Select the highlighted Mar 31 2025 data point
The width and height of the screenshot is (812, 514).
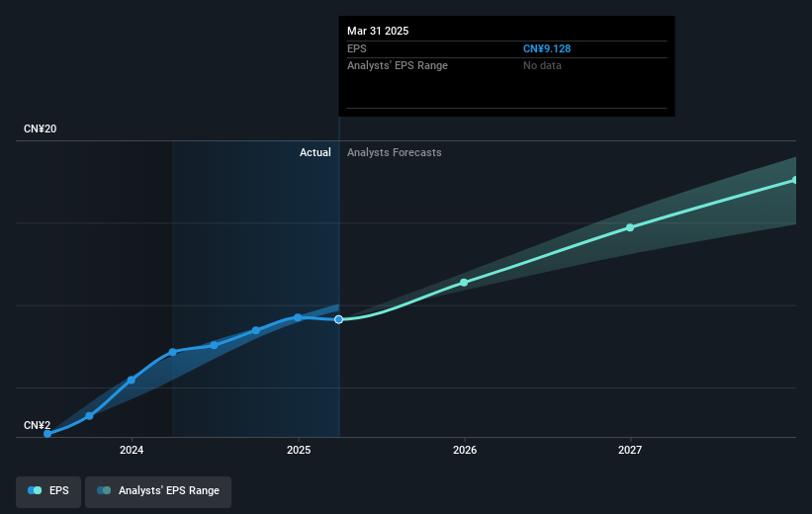338,320
